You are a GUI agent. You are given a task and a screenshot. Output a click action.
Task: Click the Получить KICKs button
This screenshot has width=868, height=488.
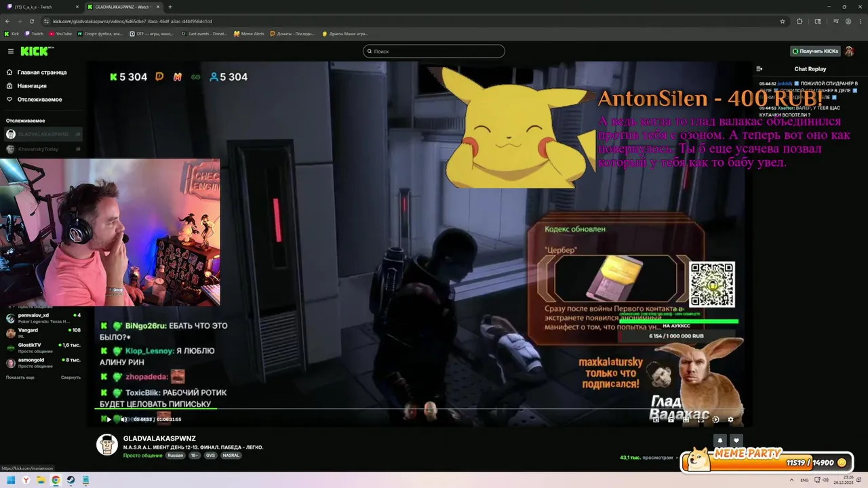814,52
